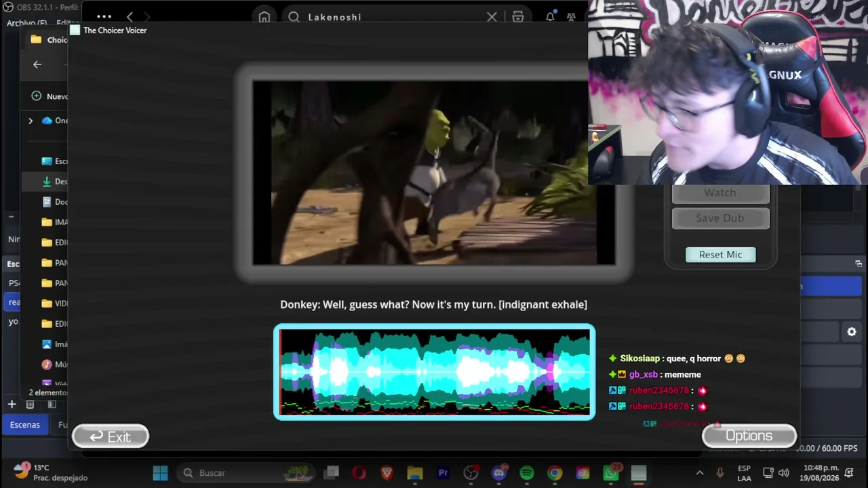Open the Options menu

point(749,436)
